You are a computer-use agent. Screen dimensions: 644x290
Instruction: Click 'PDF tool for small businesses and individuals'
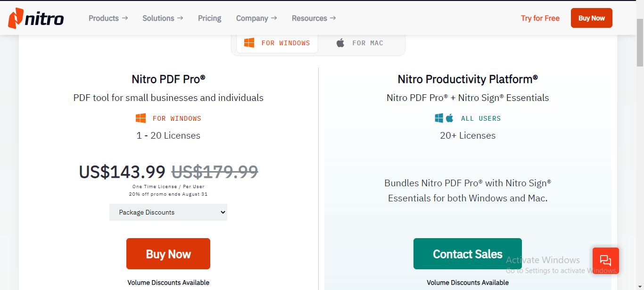[x=168, y=98]
